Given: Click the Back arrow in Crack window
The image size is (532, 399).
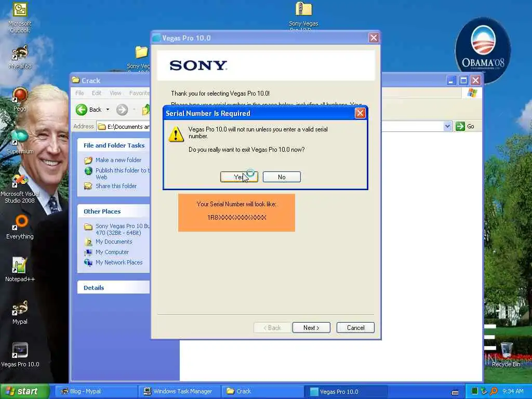Looking at the screenshot, I should coord(82,110).
